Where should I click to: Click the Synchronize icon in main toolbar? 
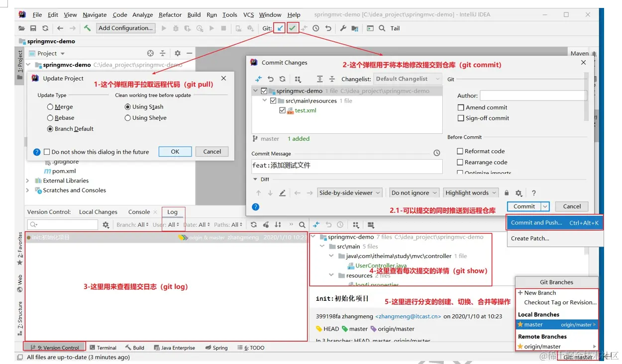point(45,28)
